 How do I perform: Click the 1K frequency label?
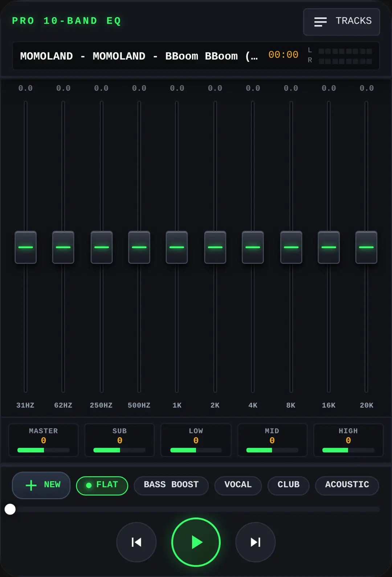[x=177, y=405]
